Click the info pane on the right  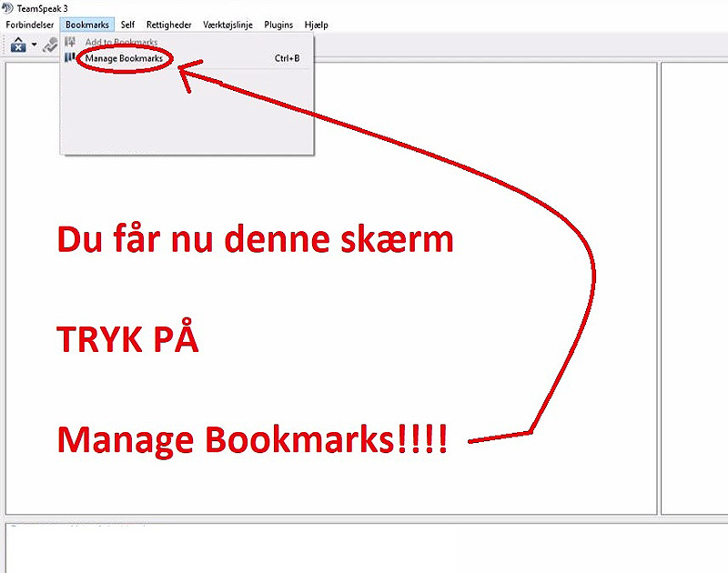point(694,273)
